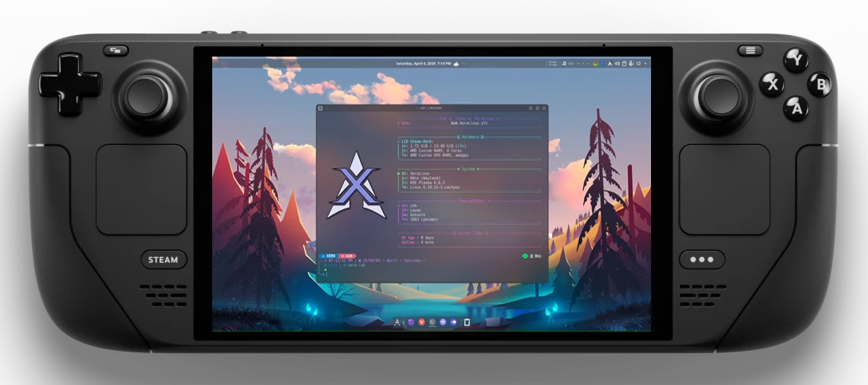This screenshot has height=385, width=868.
Task: Click the music note media player icon
Action: point(564,64)
